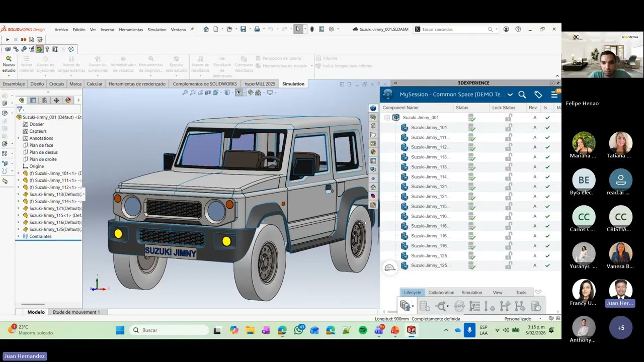
Task: Open the MySession Common Space dropdown chevron
Action: pos(510,95)
